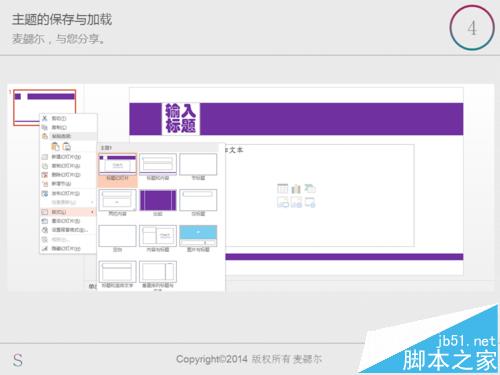This screenshot has width=500, height=375.
Task: Click the Insert Table icon in content placeholder
Action: [283, 189]
